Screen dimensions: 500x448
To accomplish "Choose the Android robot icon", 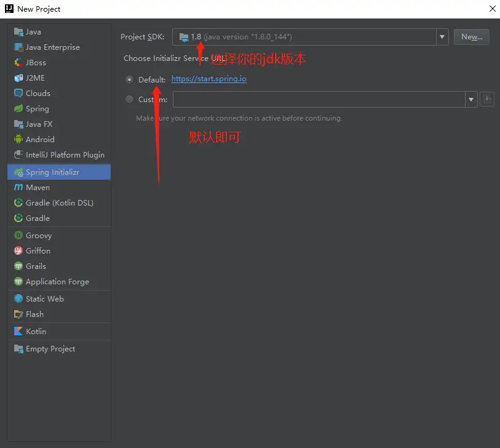I will click(x=18, y=139).
